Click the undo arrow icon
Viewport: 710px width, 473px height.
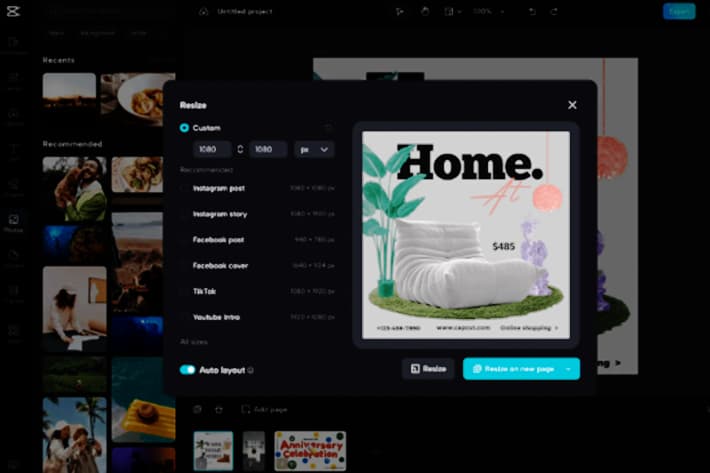(x=532, y=11)
